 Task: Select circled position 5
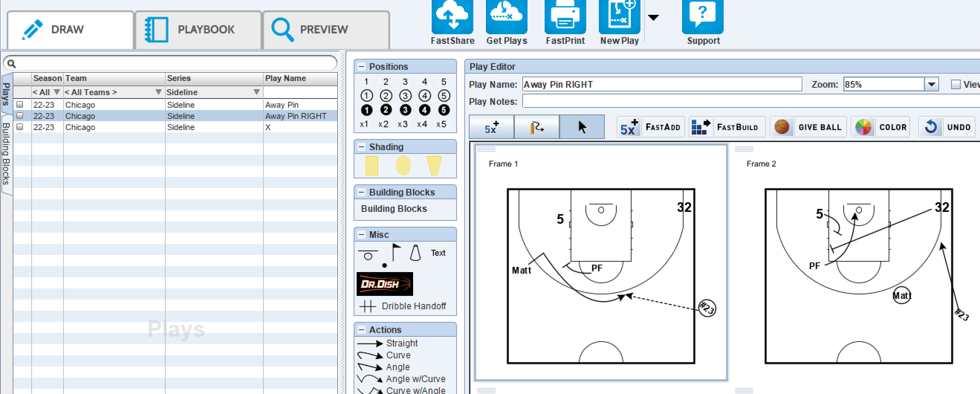444,96
